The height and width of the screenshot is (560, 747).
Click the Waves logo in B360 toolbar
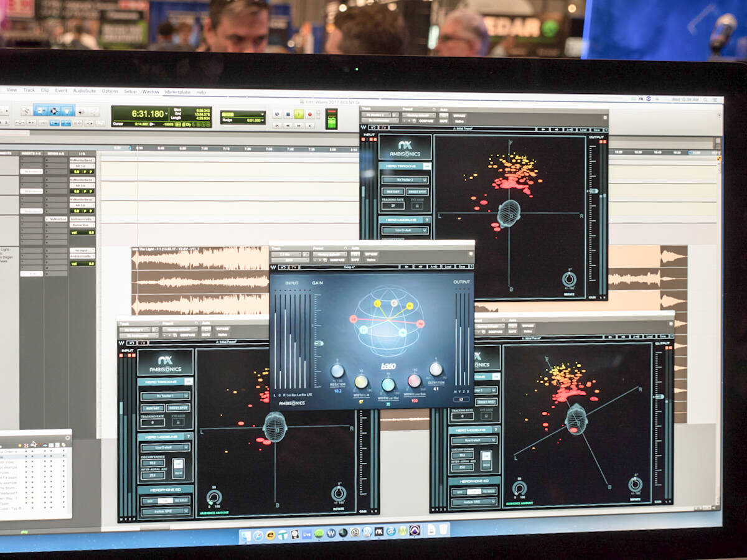(273, 267)
